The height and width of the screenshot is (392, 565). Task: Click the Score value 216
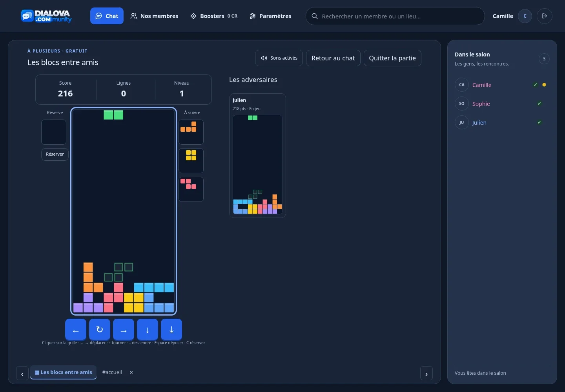coord(66,94)
